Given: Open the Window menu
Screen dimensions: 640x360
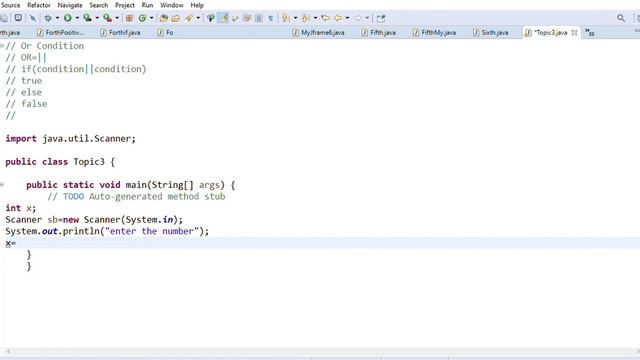Looking at the screenshot, I should tap(171, 5).
